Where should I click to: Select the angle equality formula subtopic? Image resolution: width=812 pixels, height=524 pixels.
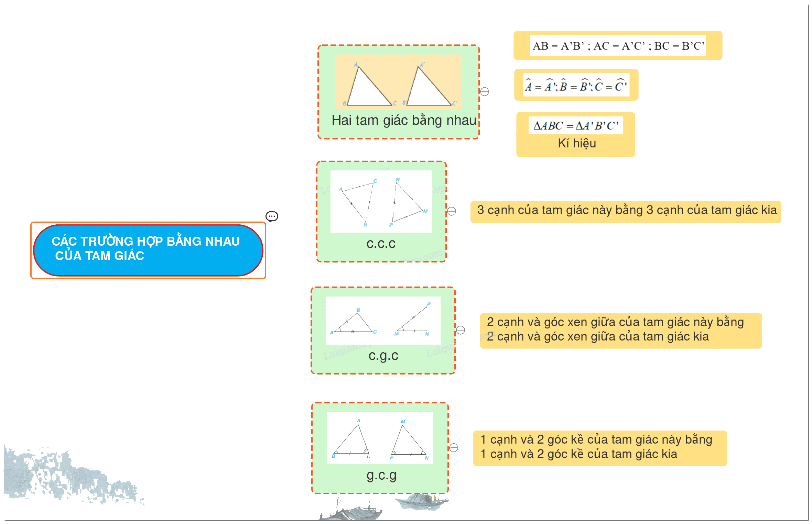coord(576,85)
